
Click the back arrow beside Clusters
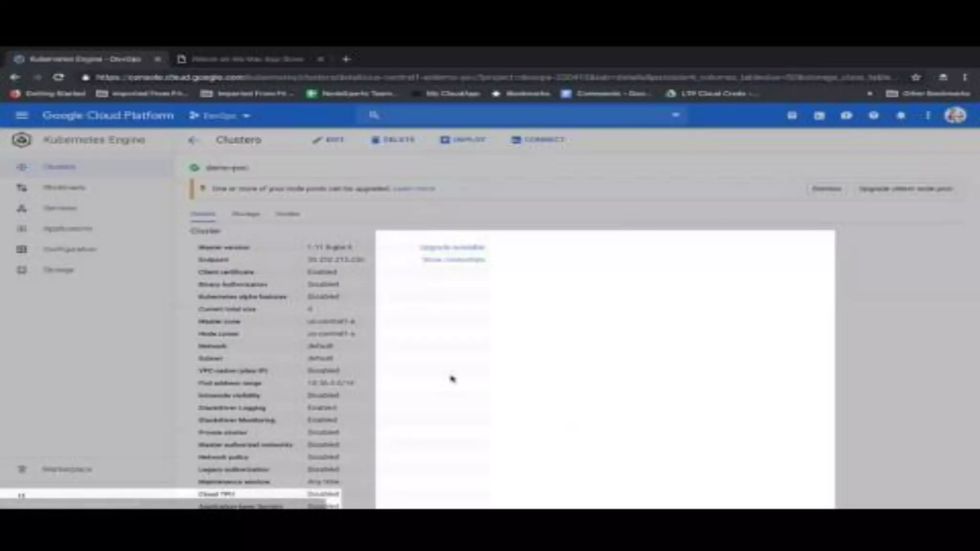193,140
